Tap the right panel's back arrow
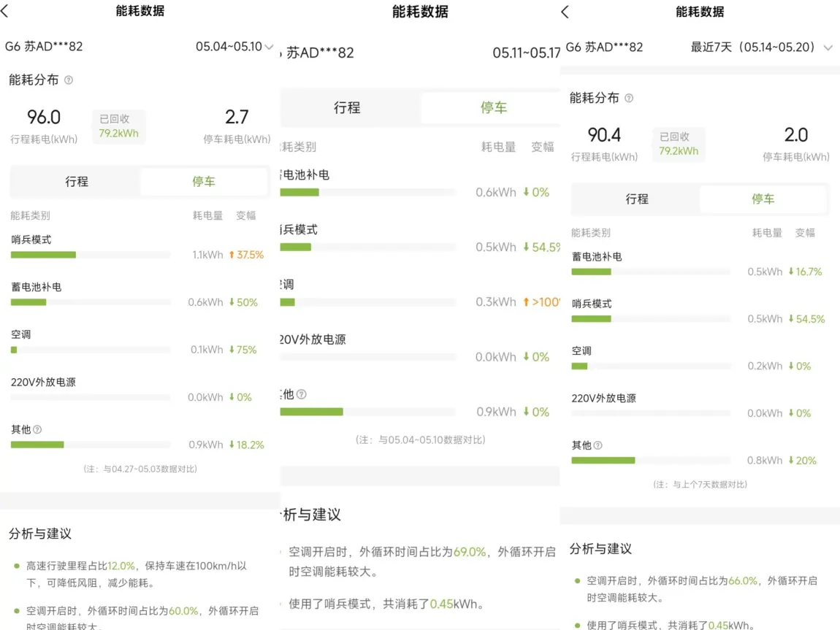840x630 pixels. point(565,12)
